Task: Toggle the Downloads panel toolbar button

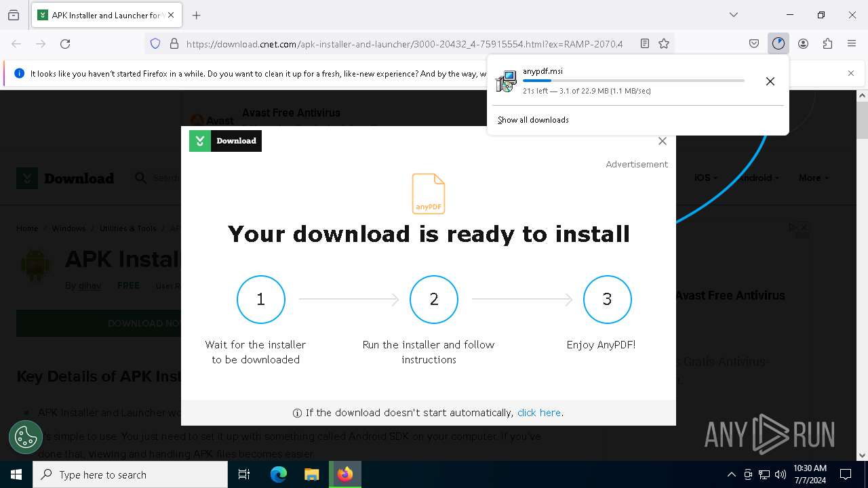Action: tap(778, 43)
